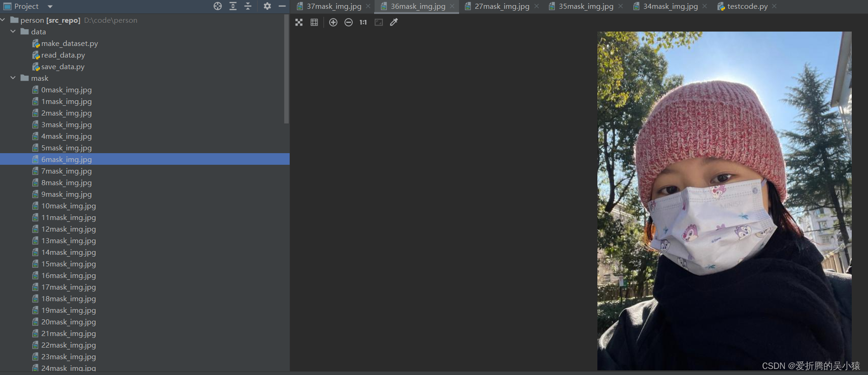
Task: Close the 35mask_img.jpg tab
Action: pos(621,6)
